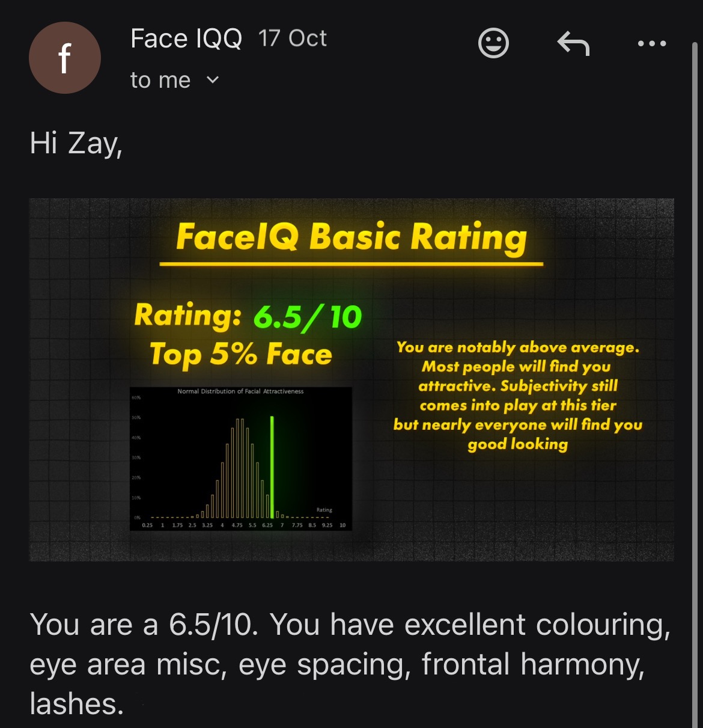The width and height of the screenshot is (703, 728).
Task: Expand recipient details chevron beside 'to me'
Action: coord(213,80)
